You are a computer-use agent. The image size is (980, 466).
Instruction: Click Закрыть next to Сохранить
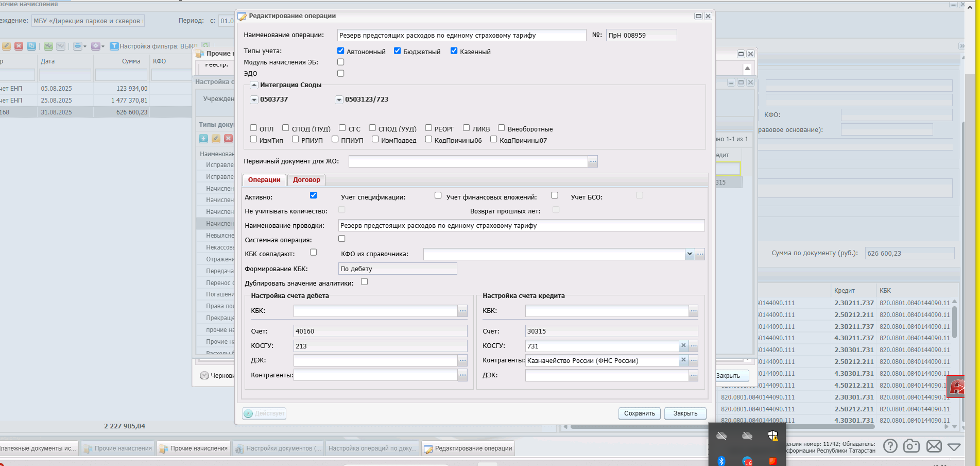pyautogui.click(x=685, y=413)
